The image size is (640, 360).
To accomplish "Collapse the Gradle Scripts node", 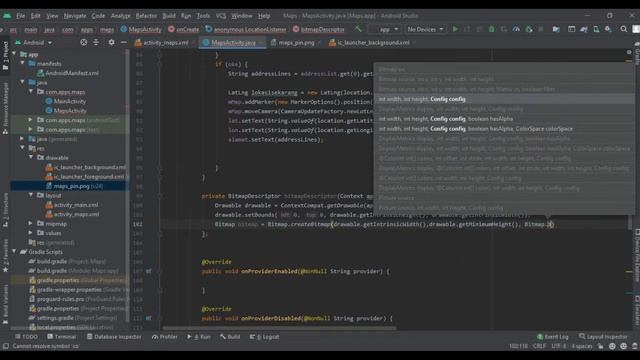I will pos(14,252).
